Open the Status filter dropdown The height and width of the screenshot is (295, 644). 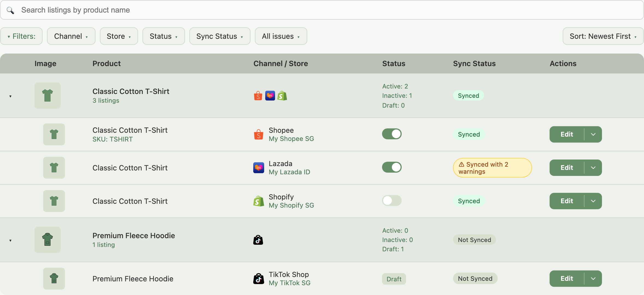pos(164,36)
